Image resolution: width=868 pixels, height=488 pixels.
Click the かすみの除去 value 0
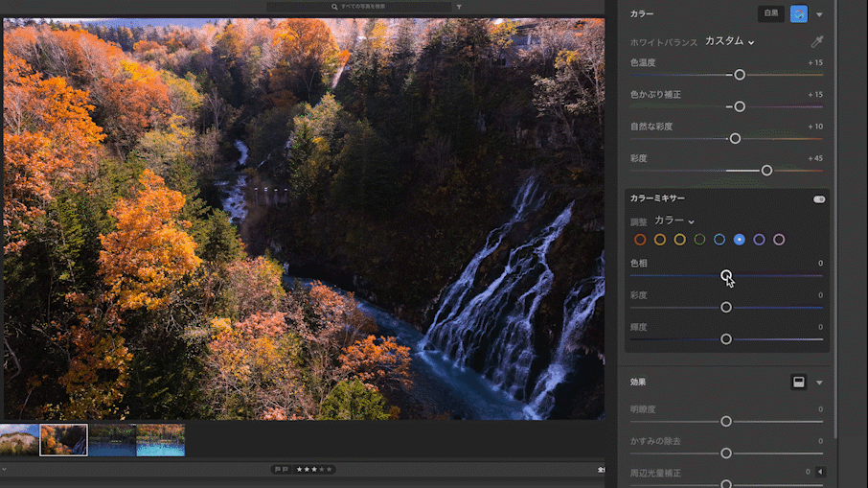click(x=820, y=441)
